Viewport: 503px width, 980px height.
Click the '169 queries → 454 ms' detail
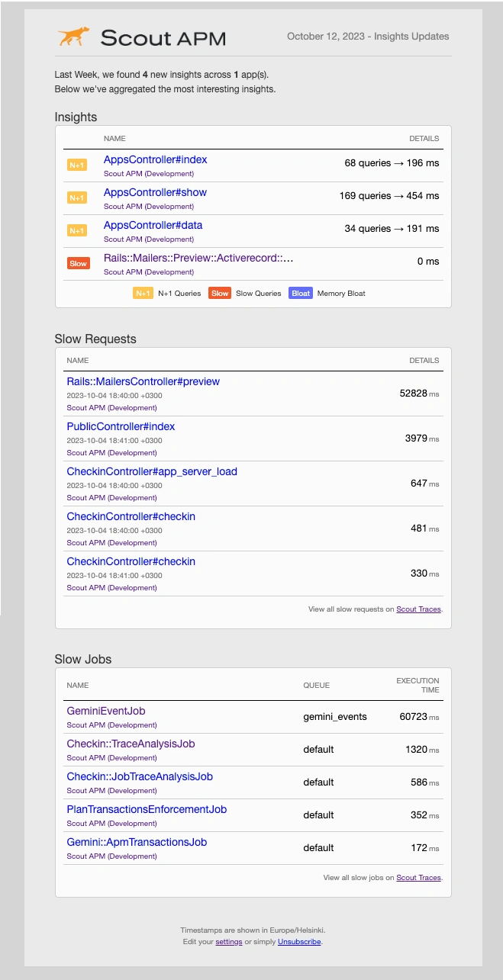click(x=389, y=196)
